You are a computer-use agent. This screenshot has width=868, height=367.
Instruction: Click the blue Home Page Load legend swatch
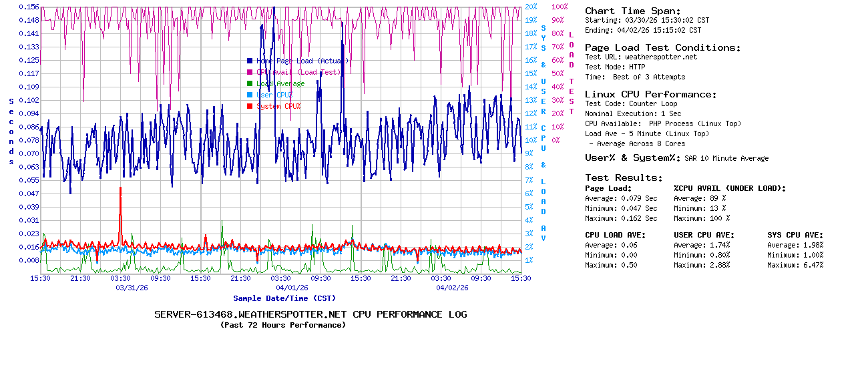(250, 61)
